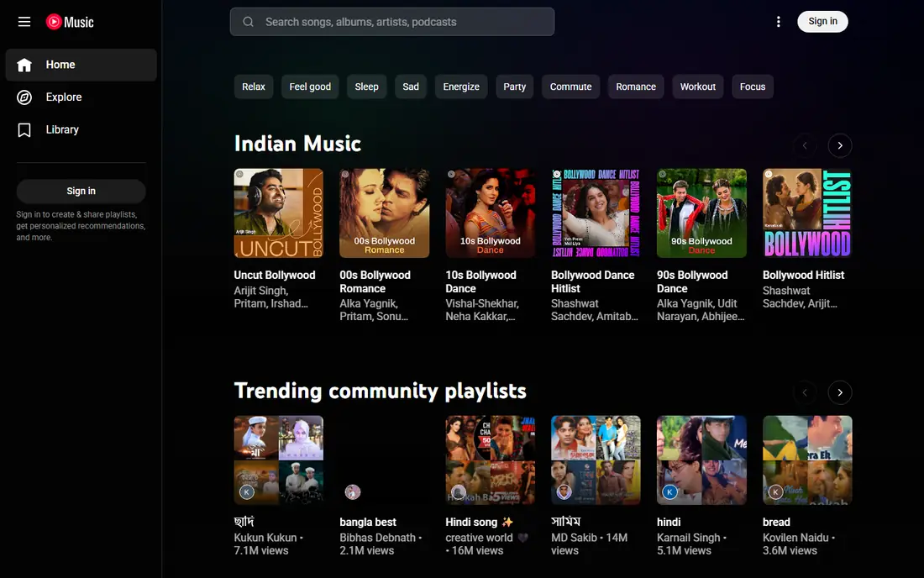Screen dimensions: 924x578
Task: Open Hindi song playlist collage thumbnail
Action: 491,460
